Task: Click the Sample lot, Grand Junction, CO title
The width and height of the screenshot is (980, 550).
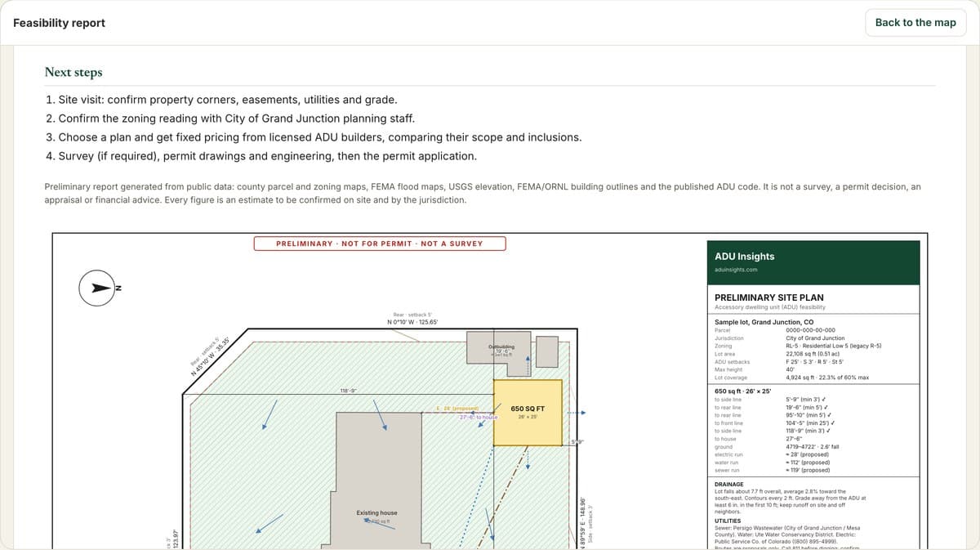Action: (x=764, y=322)
